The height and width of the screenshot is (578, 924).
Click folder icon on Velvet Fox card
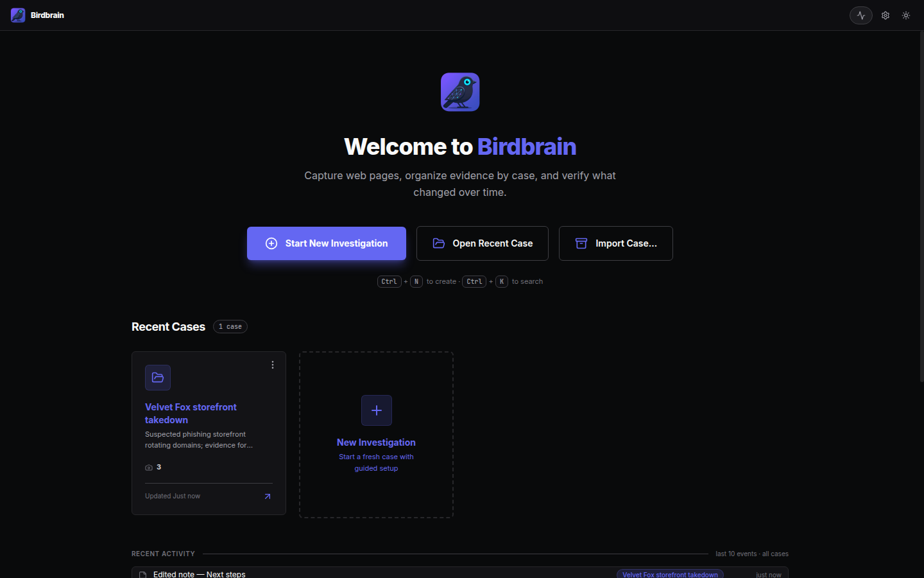click(158, 378)
